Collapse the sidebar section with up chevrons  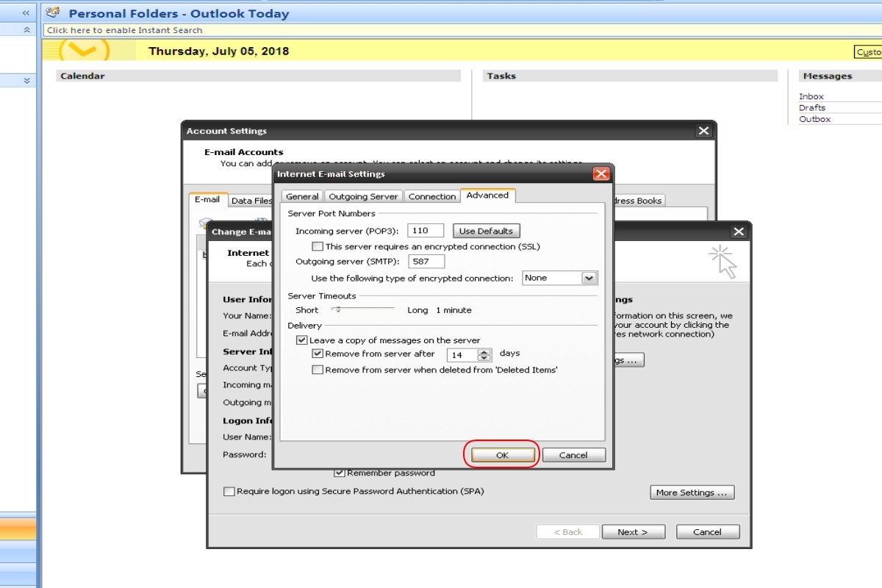point(27,29)
